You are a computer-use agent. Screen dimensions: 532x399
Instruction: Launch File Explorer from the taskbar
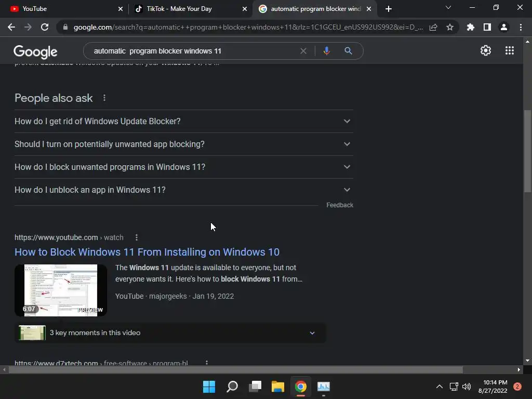pos(278,387)
